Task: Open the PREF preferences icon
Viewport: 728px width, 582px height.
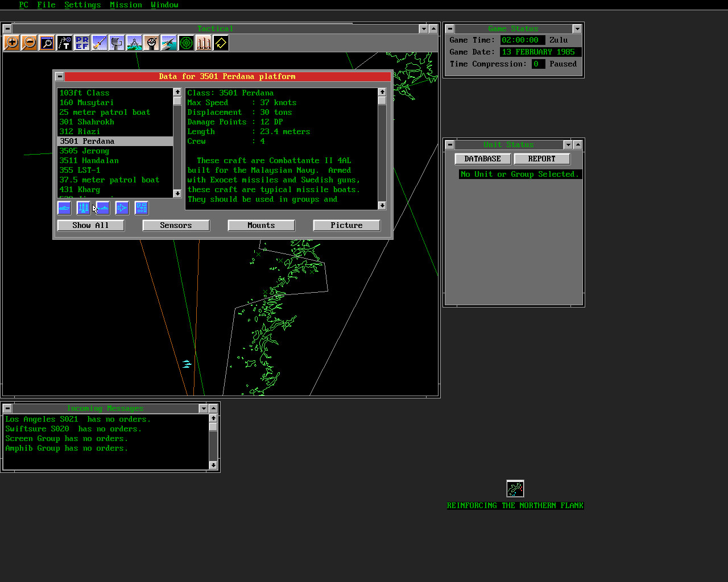Action: (82, 43)
